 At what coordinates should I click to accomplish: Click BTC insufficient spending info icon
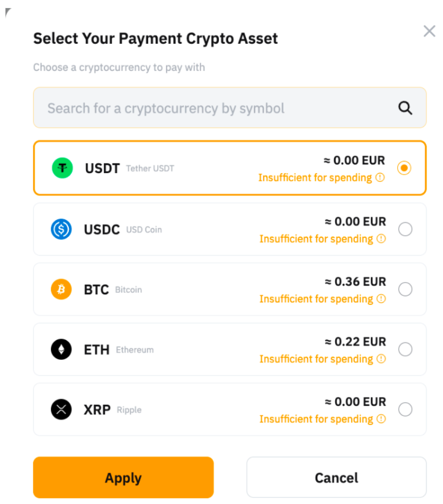coord(381,299)
